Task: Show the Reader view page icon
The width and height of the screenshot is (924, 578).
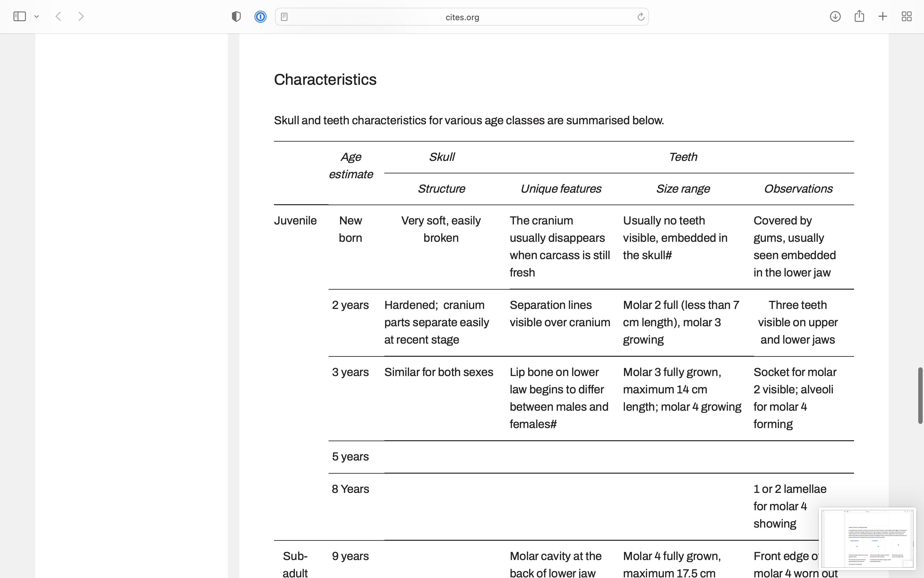Action: coord(284,17)
